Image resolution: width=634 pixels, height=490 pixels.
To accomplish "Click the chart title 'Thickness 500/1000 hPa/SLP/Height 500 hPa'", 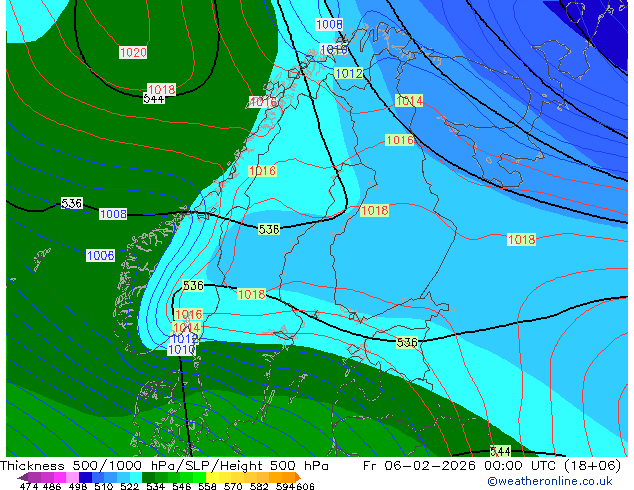I will point(164,466).
